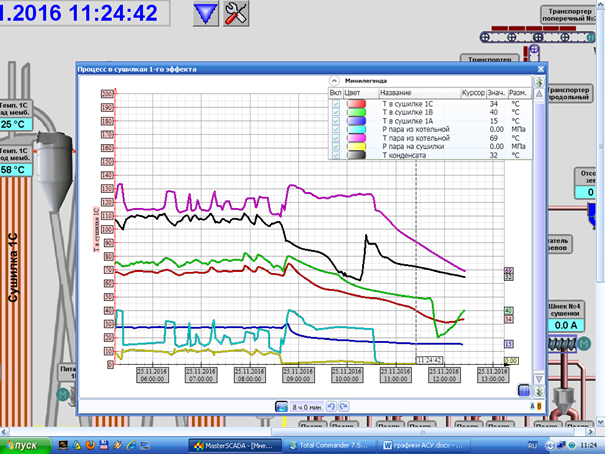Click the 'Шнек №4 сушилки' 0.0 A indicator

[x=567, y=324]
